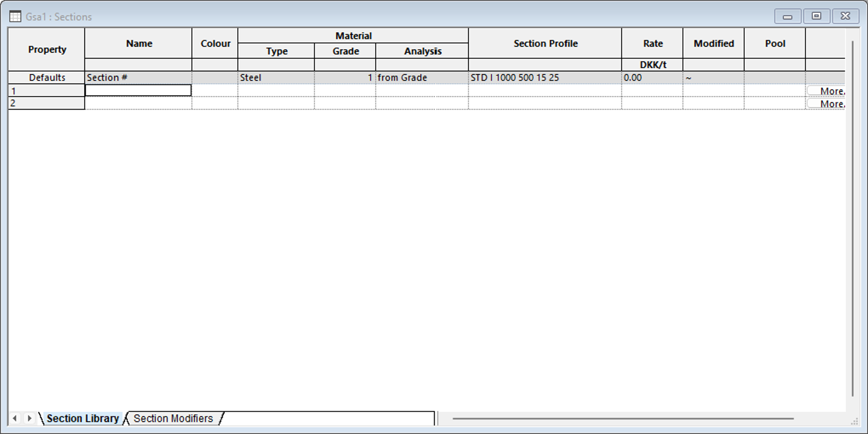This screenshot has height=434, width=868.
Task: Click the window resize grip corner
Action: (854, 421)
